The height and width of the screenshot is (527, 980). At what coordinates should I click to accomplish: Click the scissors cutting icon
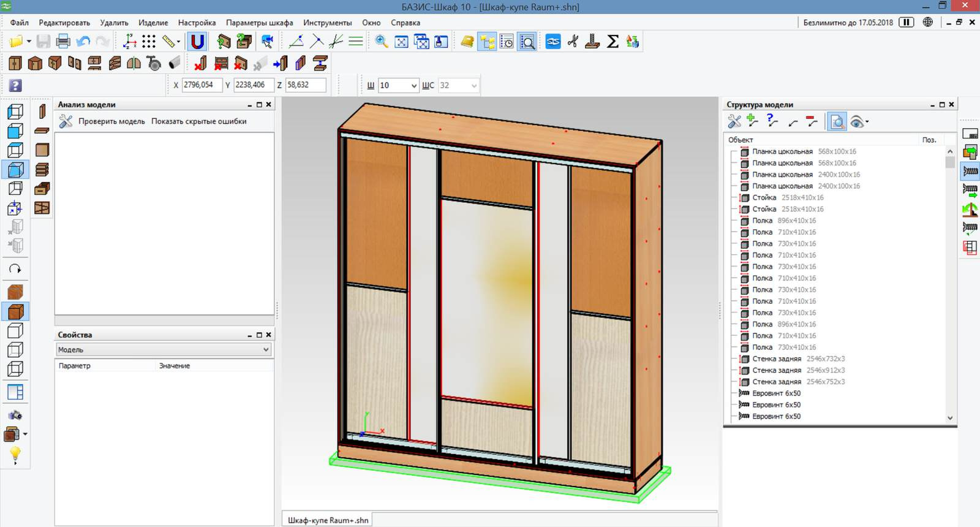(x=573, y=42)
